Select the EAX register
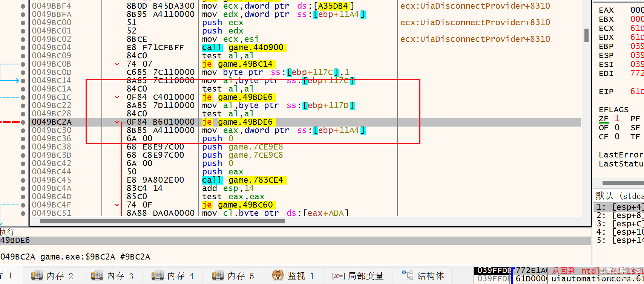This screenshot has width=644, height=284. click(x=606, y=10)
